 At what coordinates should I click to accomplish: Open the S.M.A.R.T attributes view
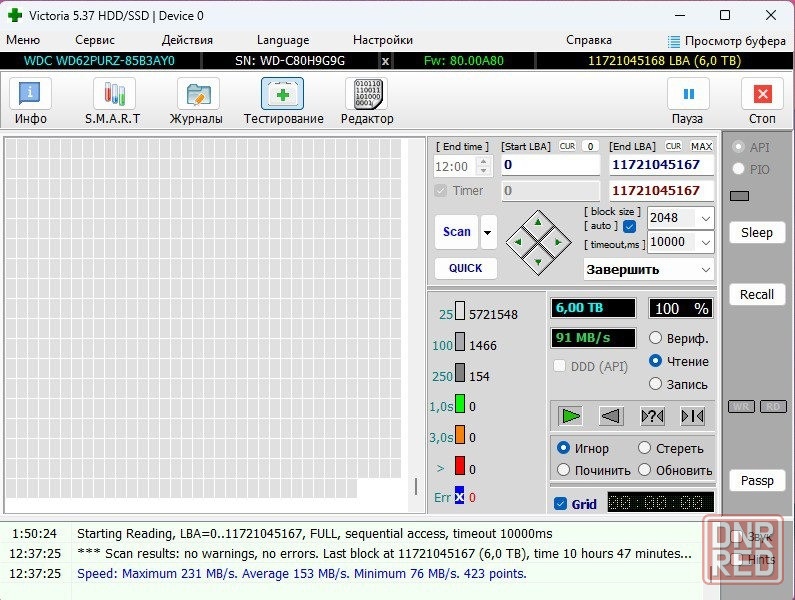pos(113,101)
